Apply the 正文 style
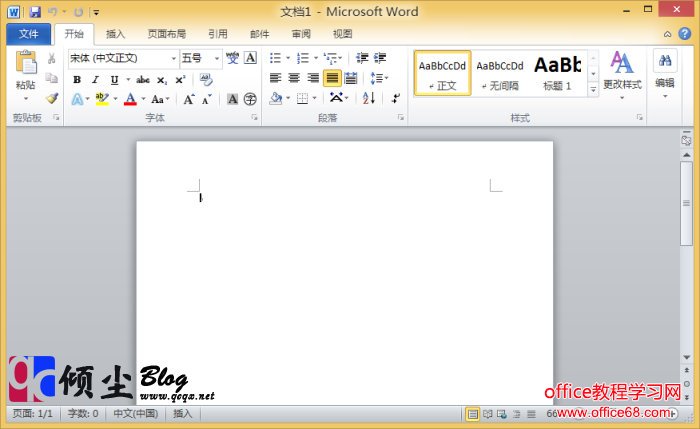This screenshot has height=429, width=700. tap(442, 73)
